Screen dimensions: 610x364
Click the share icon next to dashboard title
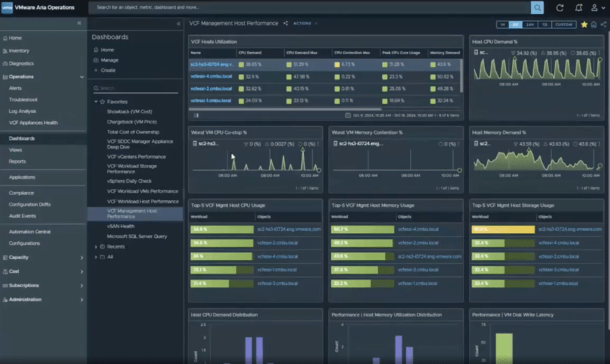coord(286,23)
